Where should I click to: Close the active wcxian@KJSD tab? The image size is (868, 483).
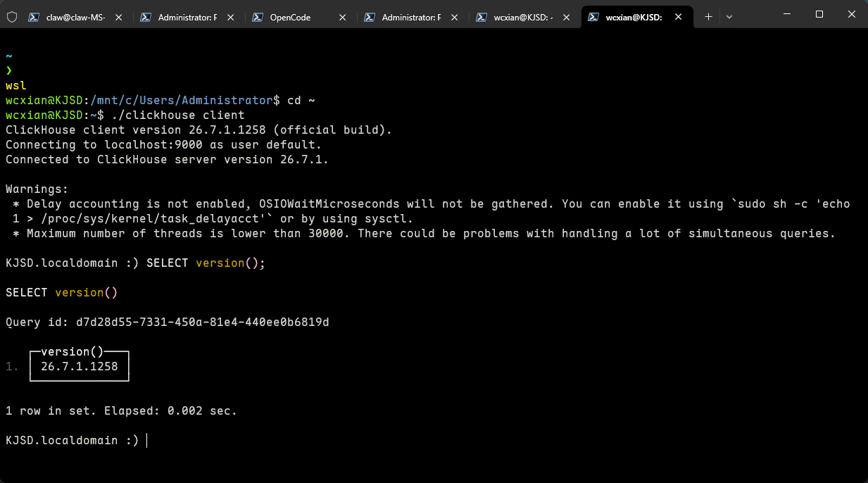pyautogui.click(x=679, y=17)
